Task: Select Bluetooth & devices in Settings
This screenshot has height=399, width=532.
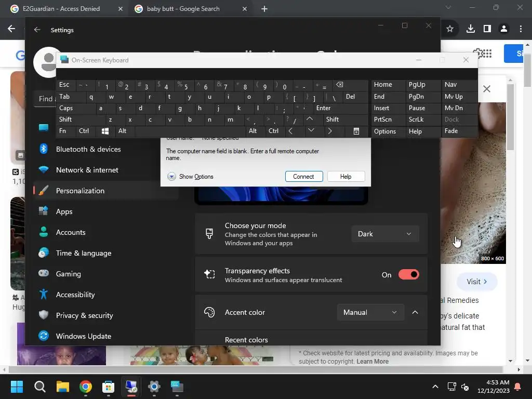Action: pyautogui.click(x=106, y=149)
